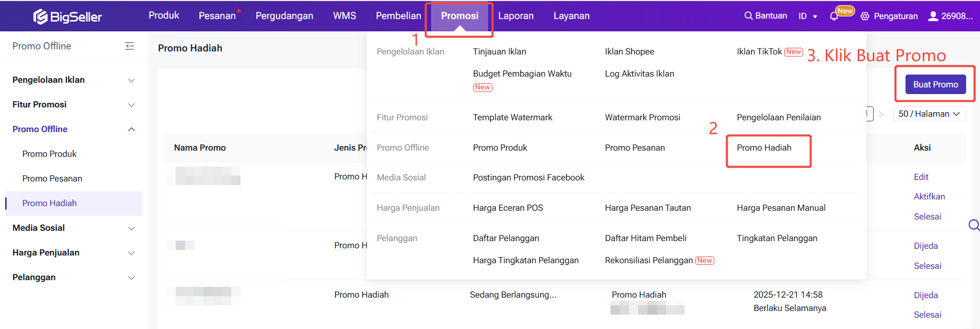Click the Buat Promo button
The image size is (980, 329).
pos(935,84)
